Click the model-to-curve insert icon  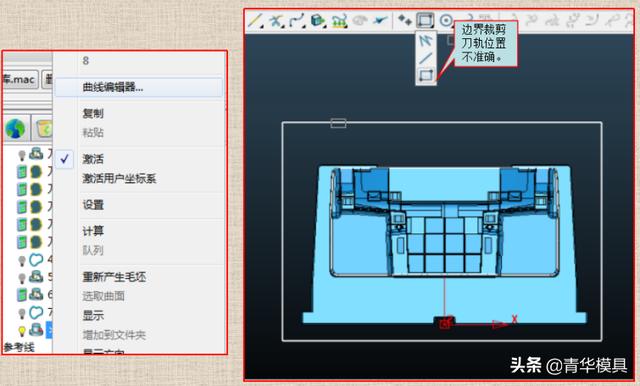[x=318, y=20]
